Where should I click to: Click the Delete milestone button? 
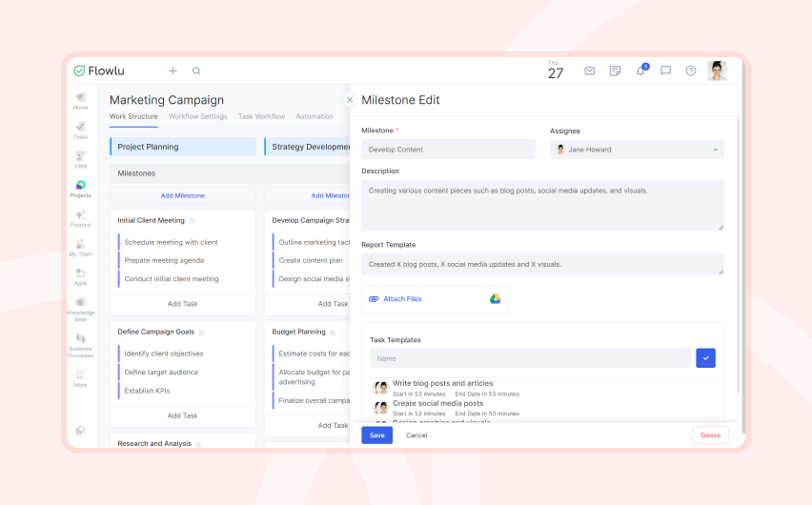point(711,435)
